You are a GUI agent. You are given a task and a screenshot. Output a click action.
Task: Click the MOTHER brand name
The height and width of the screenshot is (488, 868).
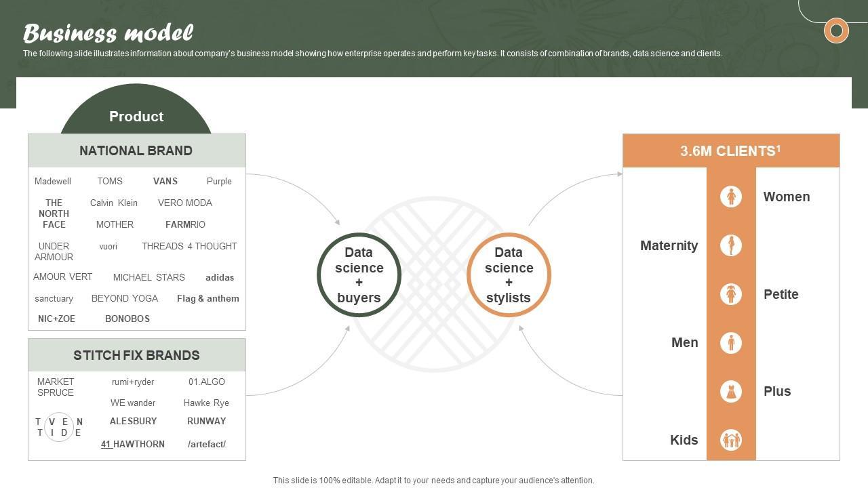[x=115, y=224]
